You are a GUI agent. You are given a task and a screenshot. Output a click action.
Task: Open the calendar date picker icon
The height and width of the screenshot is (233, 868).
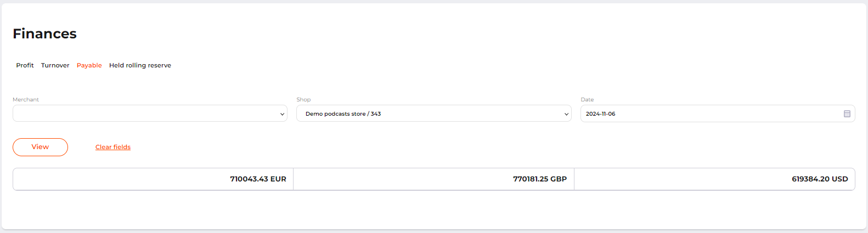tap(847, 113)
